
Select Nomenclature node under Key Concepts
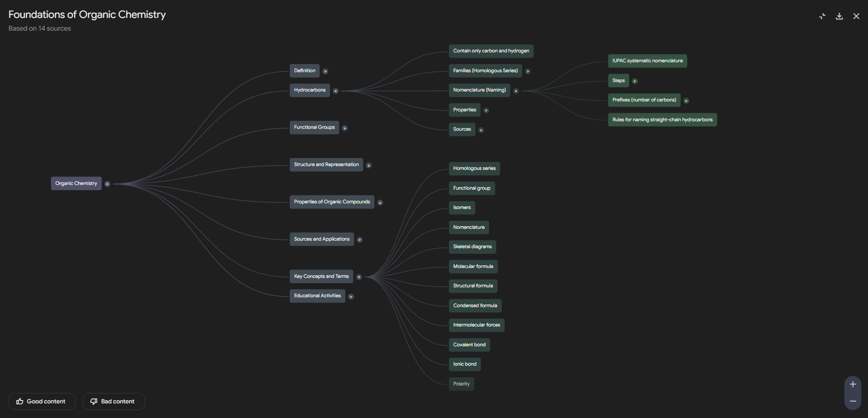(469, 227)
